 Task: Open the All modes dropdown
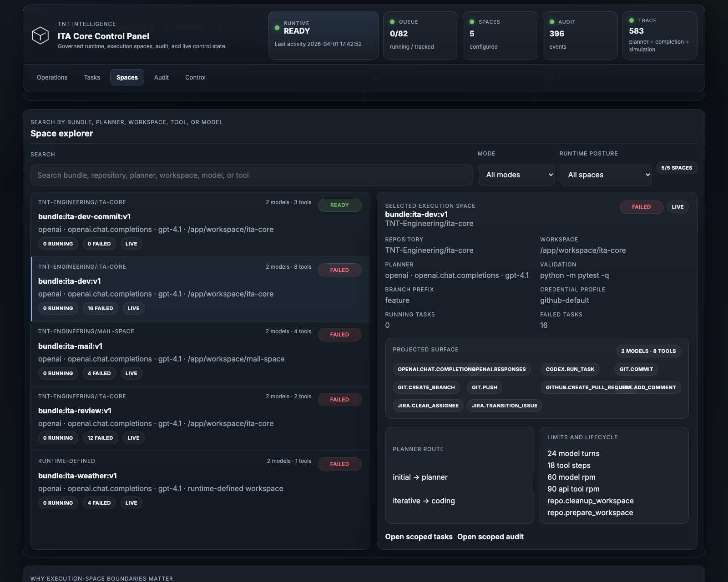516,175
